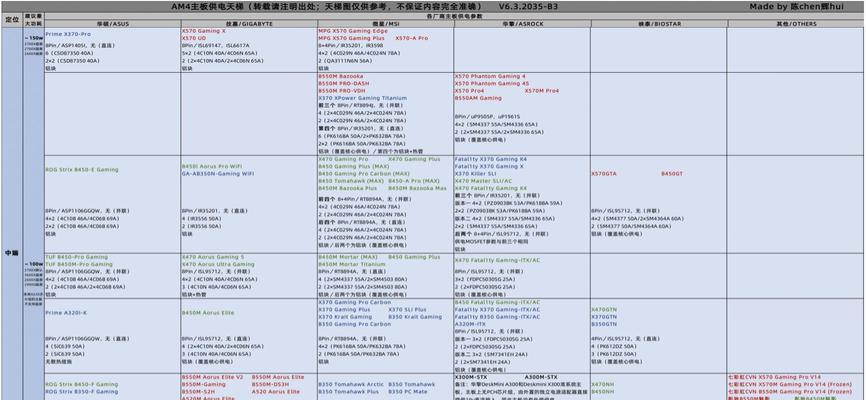
Task: Click the B550M-DS3H entry
Action: click(x=271, y=384)
